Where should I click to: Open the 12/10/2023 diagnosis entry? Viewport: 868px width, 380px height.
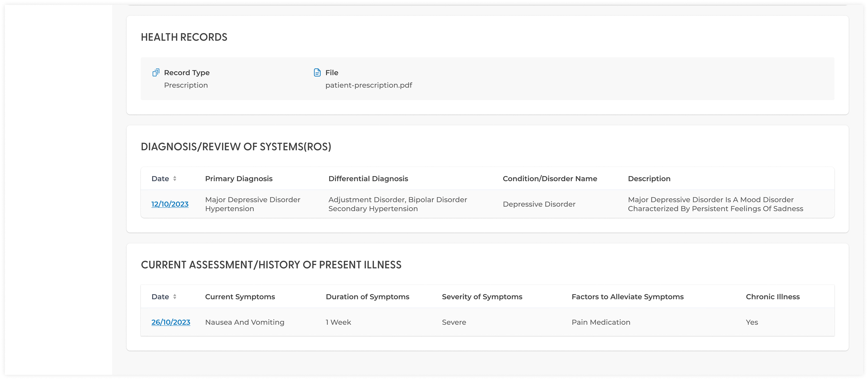(x=170, y=204)
